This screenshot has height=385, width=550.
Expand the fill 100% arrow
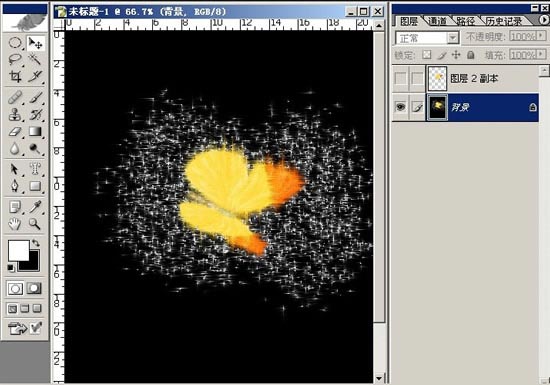pyautogui.click(x=541, y=54)
